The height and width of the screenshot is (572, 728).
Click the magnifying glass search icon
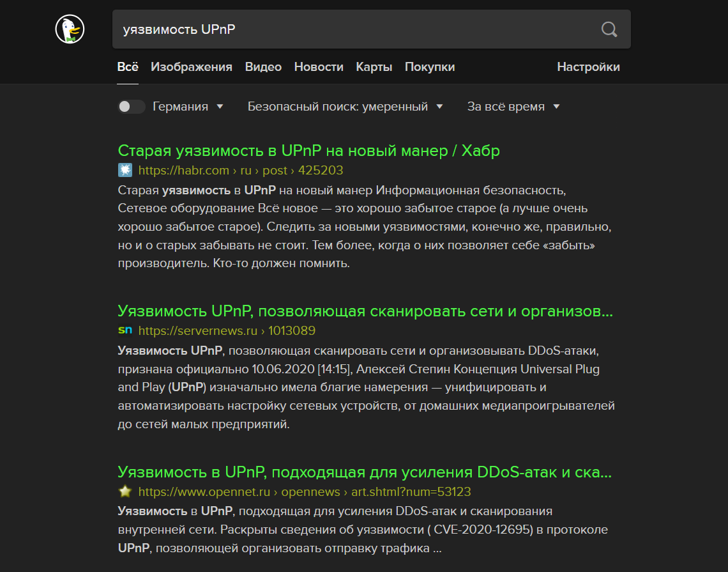[609, 29]
